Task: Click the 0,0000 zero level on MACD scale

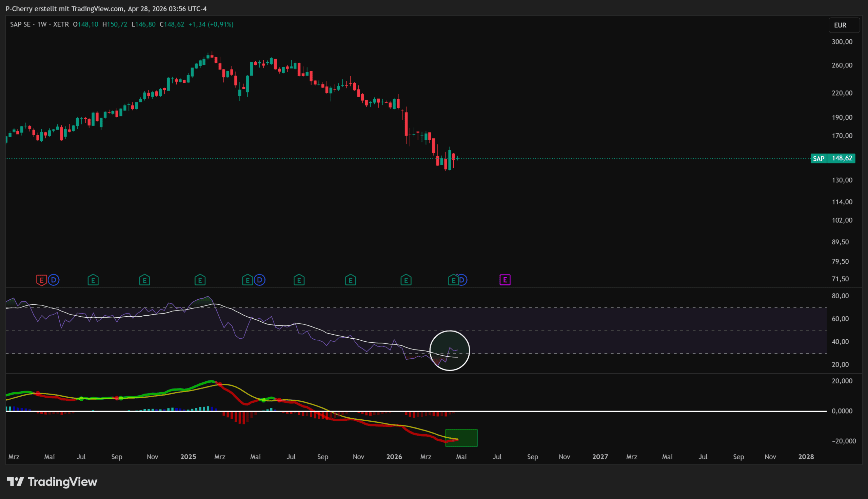Action: coord(842,411)
